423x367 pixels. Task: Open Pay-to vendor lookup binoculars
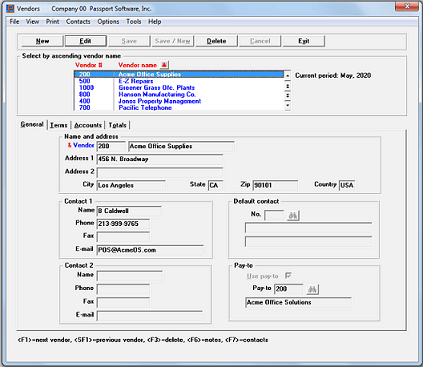click(312, 289)
